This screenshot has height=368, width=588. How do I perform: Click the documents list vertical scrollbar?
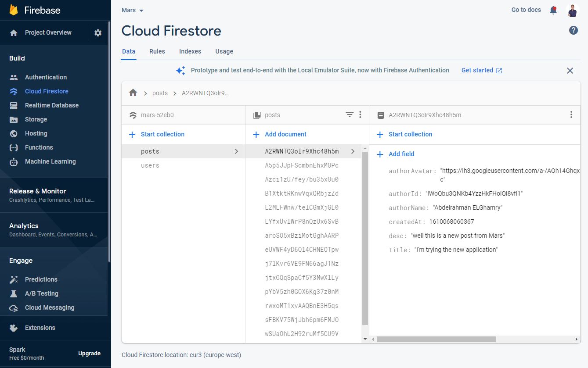point(365,239)
